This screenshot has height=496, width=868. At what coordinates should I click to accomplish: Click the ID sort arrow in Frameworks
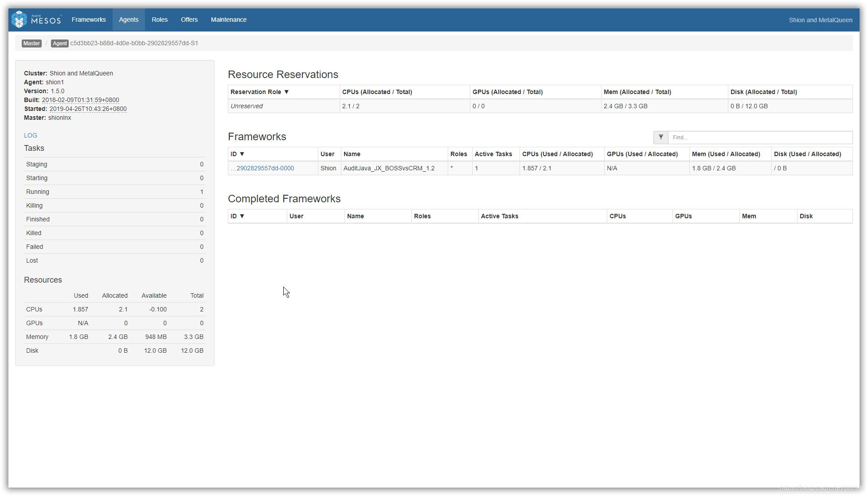pyautogui.click(x=242, y=154)
